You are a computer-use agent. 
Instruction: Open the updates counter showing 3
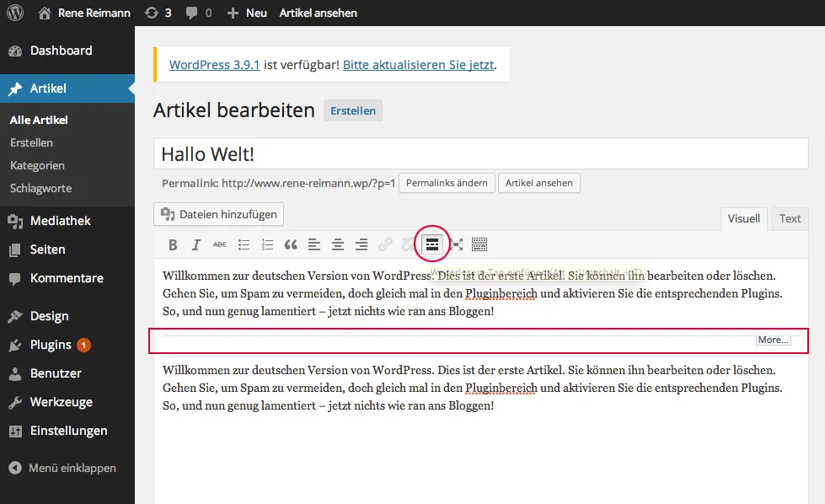tap(158, 13)
